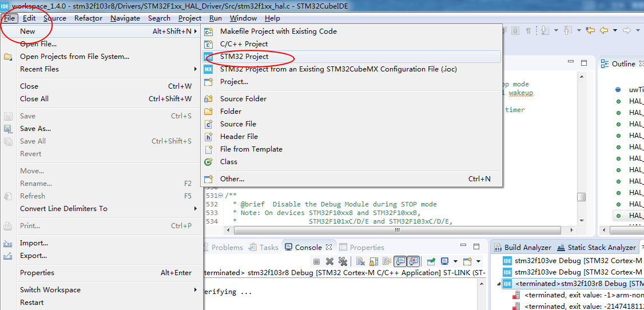Click the Remove All Terminated Launches icon
644x310 pixels.
343,261
